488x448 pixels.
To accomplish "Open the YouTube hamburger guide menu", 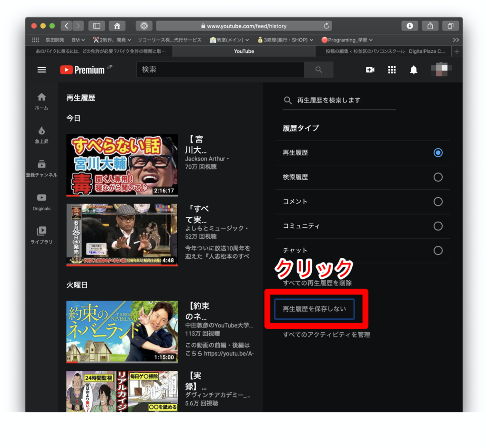I will [41, 70].
